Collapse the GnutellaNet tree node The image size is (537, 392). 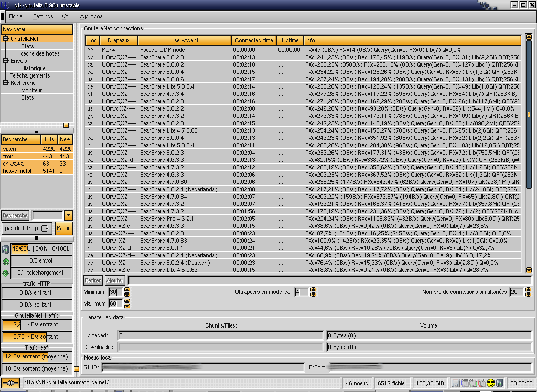pyautogui.click(x=5, y=39)
